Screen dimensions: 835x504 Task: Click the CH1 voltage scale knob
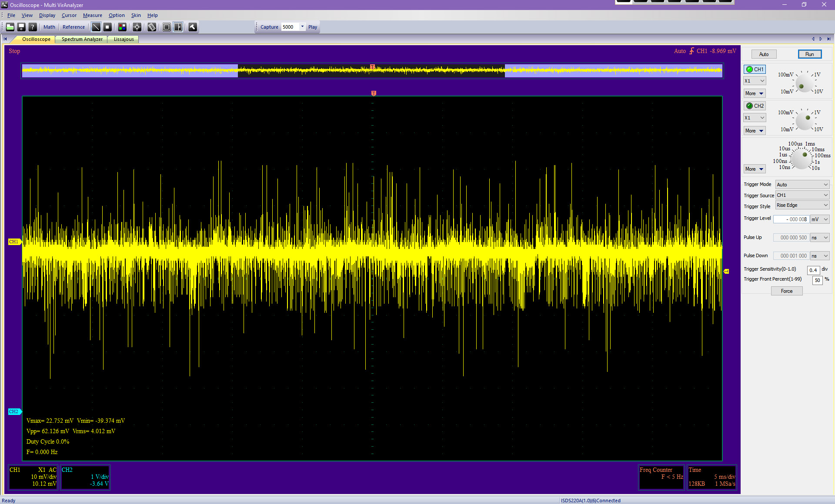803,83
